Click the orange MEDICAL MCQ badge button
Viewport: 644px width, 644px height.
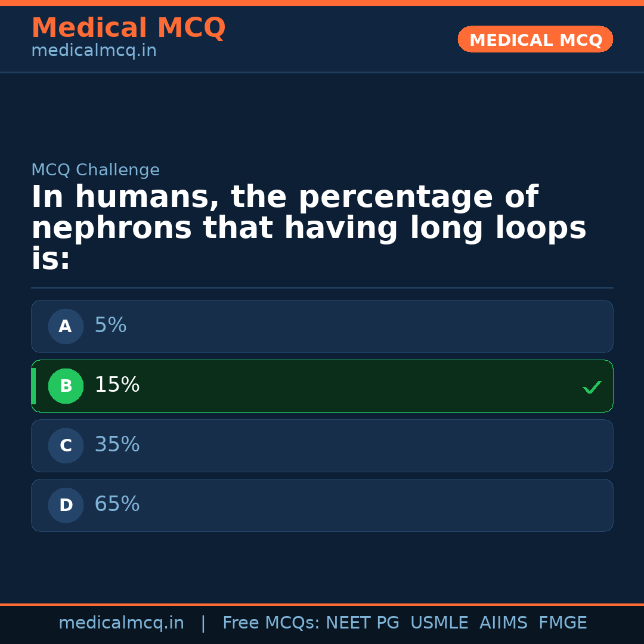pos(535,39)
